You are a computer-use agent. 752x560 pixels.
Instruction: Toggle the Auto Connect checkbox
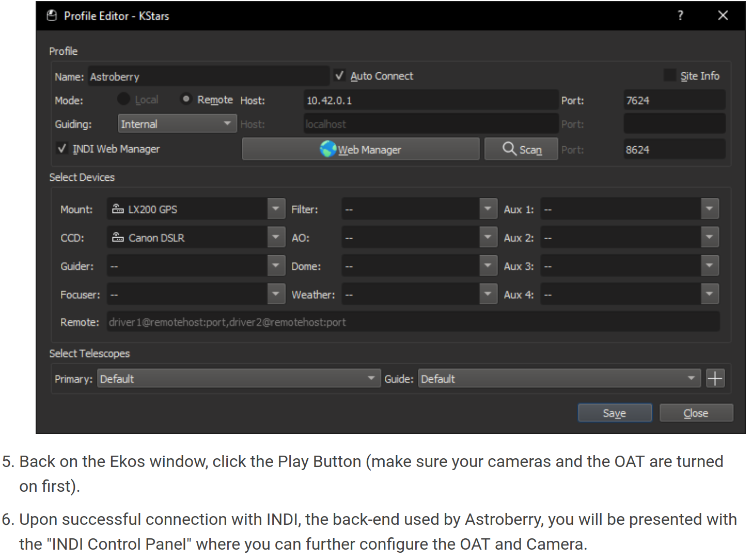point(339,76)
